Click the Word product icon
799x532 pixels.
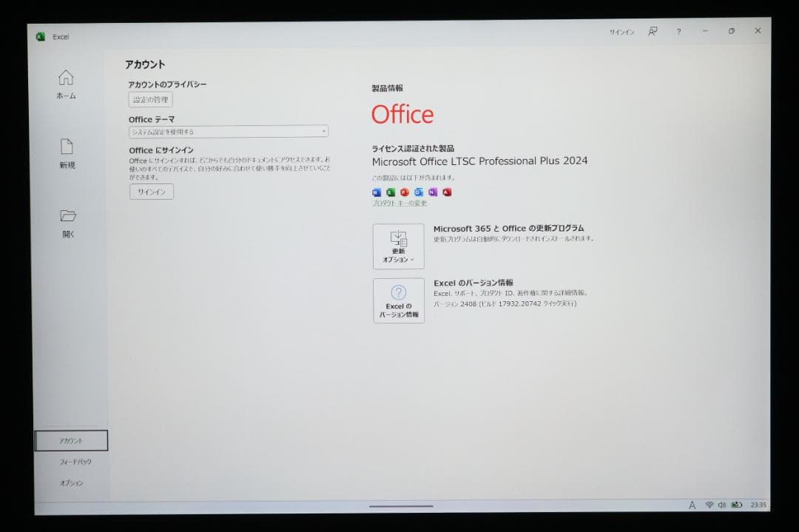(x=377, y=192)
